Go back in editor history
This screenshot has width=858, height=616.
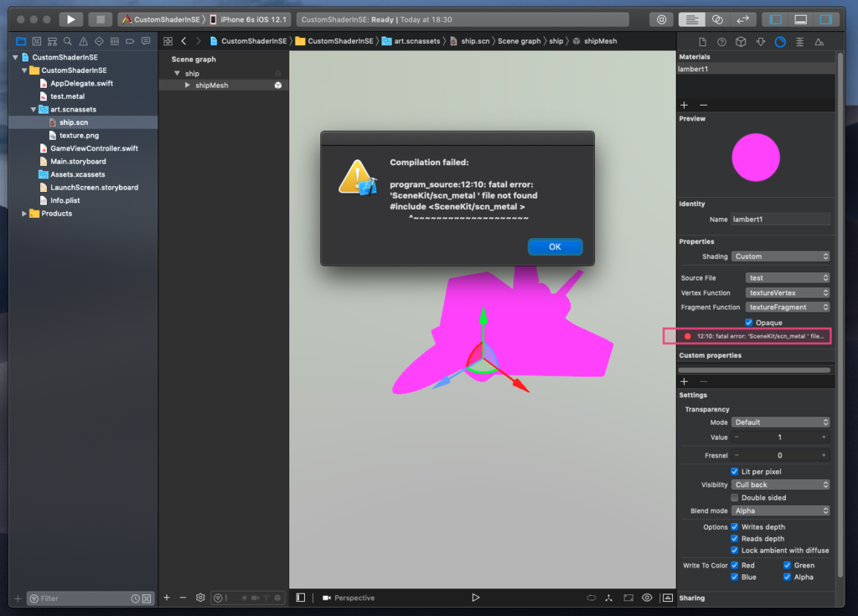[183, 41]
